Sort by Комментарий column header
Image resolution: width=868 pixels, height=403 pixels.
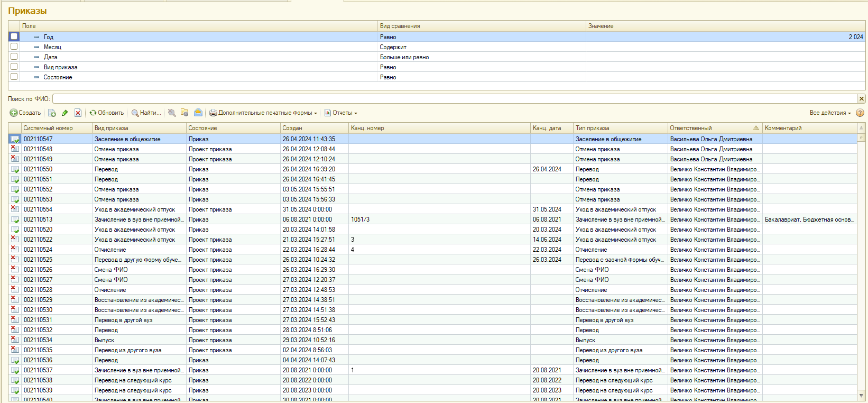[x=809, y=128]
